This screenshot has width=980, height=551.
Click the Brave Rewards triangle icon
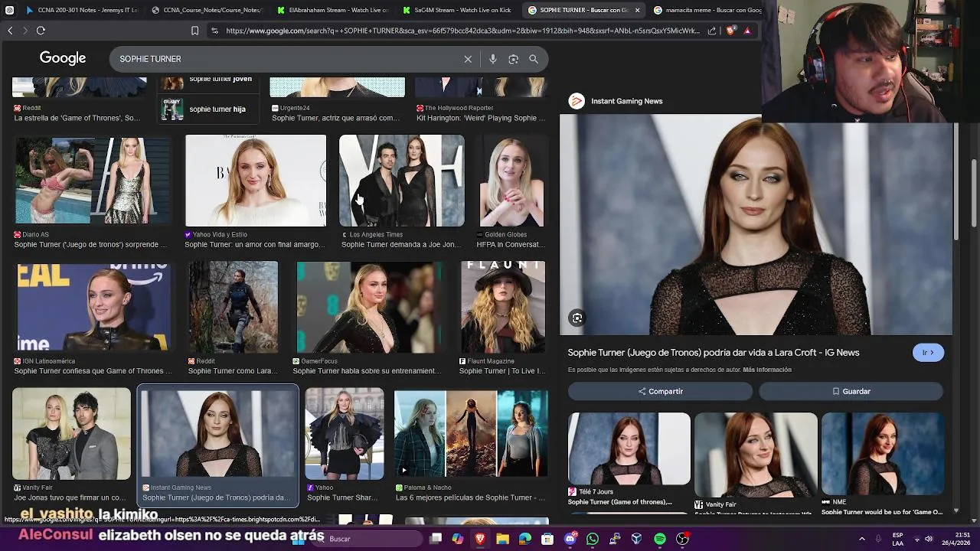click(747, 31)
